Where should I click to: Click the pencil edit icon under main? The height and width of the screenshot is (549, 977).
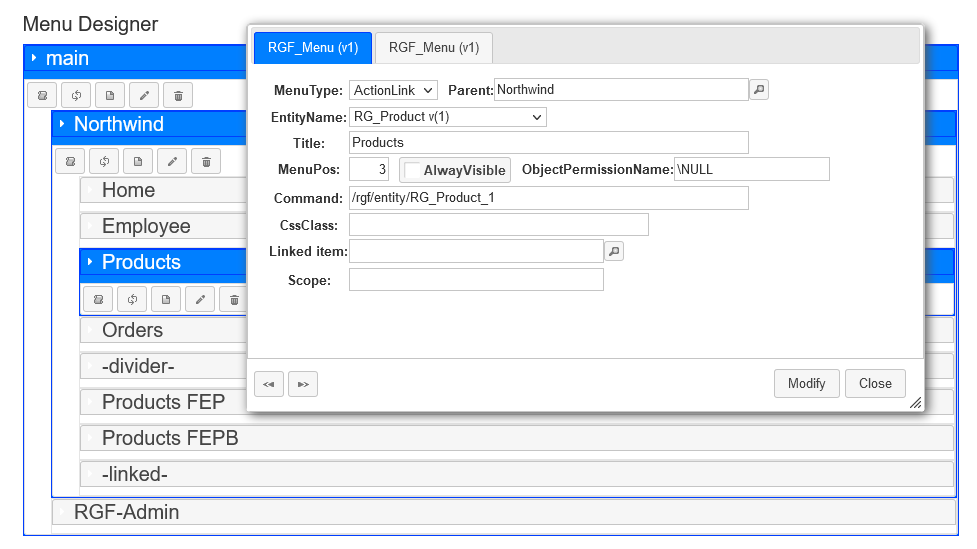144,96
